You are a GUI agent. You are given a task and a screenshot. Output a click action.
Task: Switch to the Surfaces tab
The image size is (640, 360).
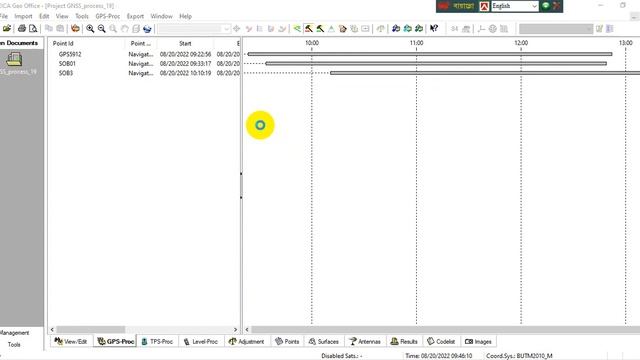tap(324, 341)
